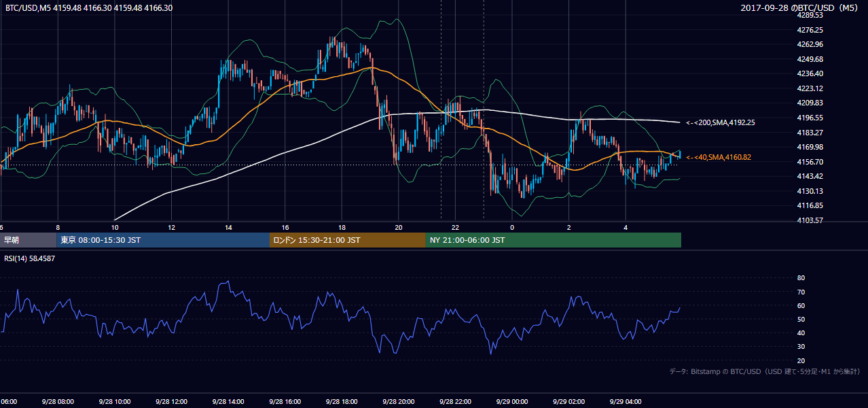Click the 9/28 18:00 time label

point(342,402)
